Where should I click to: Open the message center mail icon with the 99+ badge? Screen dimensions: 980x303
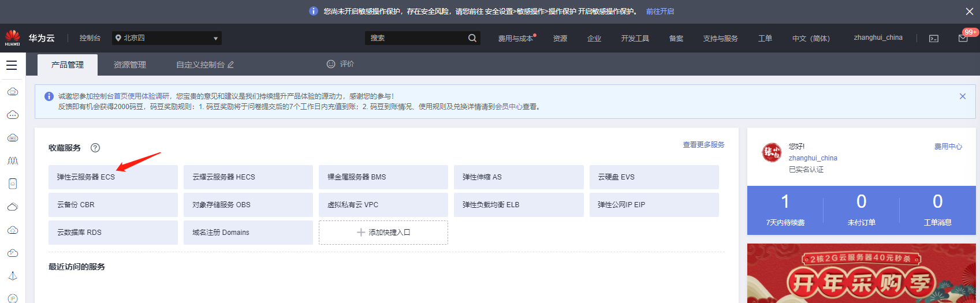(963, 38)
